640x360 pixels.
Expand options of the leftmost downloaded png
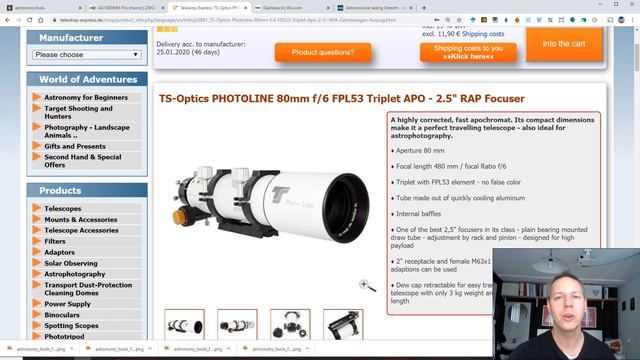coord(72,349)
